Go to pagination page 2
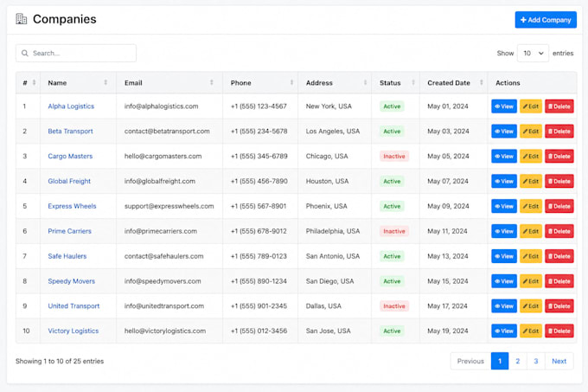This screenshot has height=392, width=588. tap(517, 361)
